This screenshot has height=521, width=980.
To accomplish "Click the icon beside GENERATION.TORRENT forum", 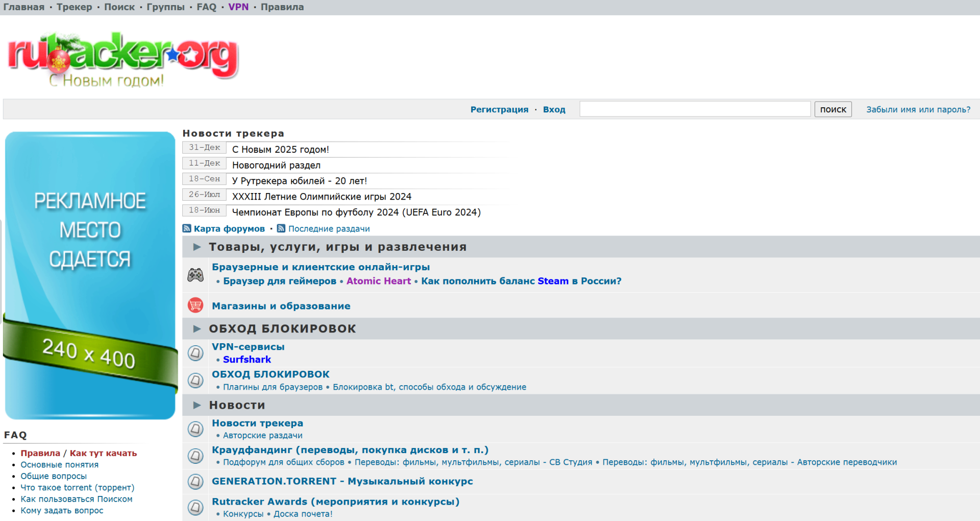I will point(195,482).
